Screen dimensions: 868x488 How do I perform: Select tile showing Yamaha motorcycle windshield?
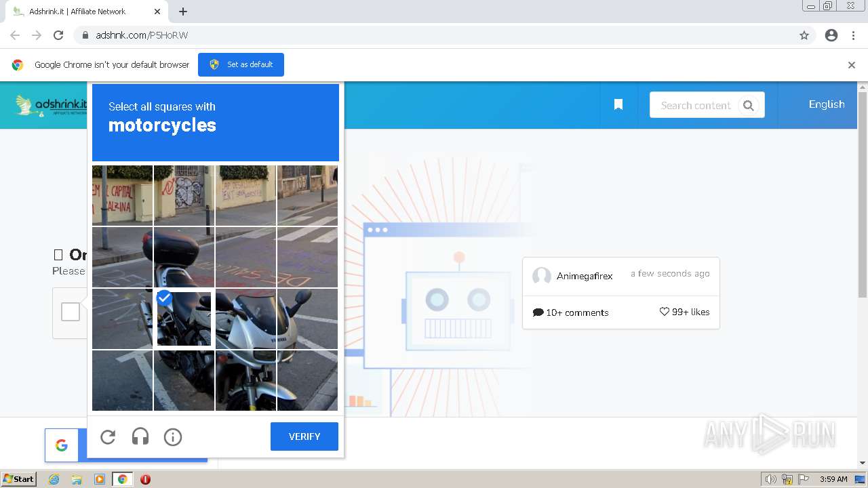point(245,319)
